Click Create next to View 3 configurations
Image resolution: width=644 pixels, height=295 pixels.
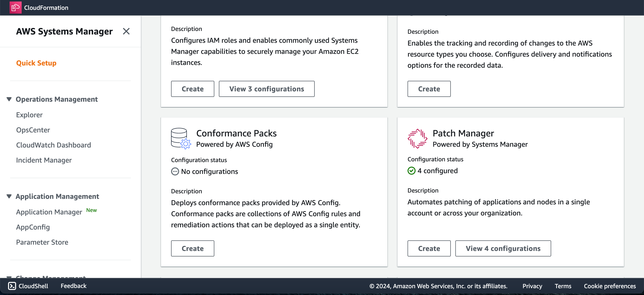[193, 89]
